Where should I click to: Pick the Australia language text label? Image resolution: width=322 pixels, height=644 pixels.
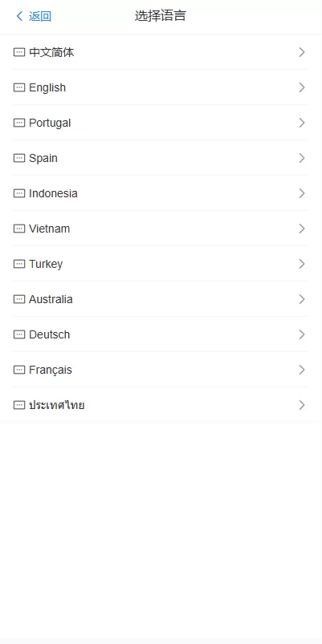(51, 299)
